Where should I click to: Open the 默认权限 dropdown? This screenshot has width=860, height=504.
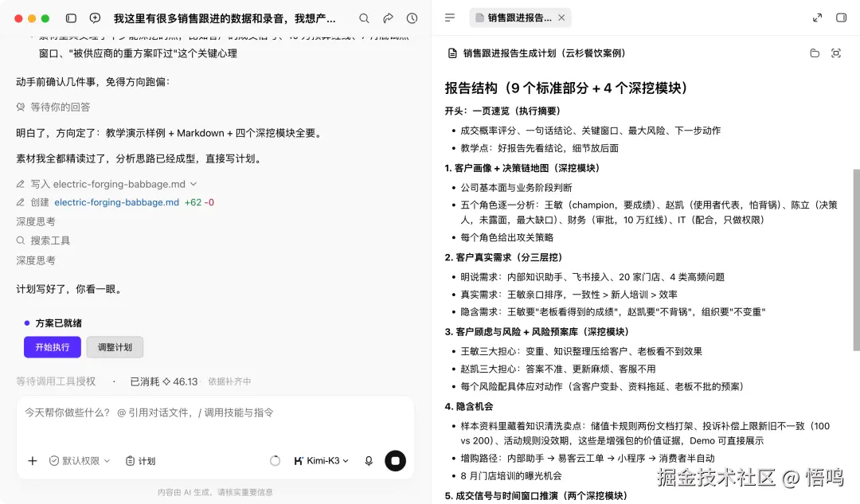click(80, 461)
